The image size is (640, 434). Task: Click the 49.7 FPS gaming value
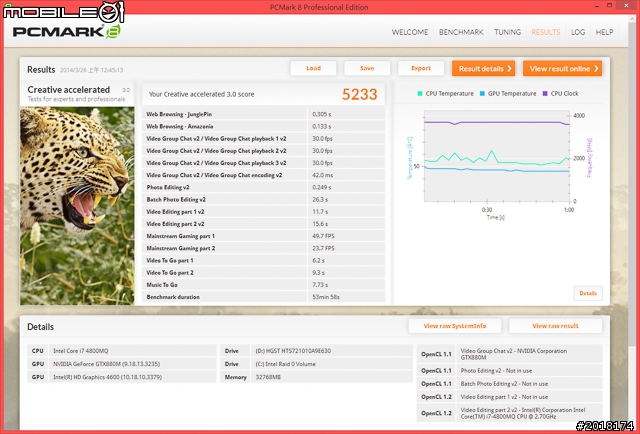click(323, 236)
